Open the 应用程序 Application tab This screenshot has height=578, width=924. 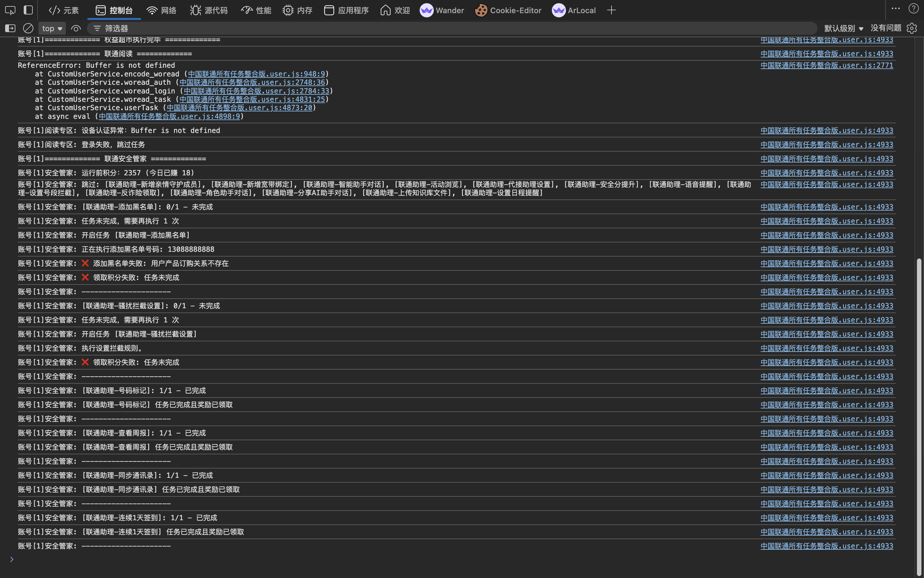pos(346,10)
